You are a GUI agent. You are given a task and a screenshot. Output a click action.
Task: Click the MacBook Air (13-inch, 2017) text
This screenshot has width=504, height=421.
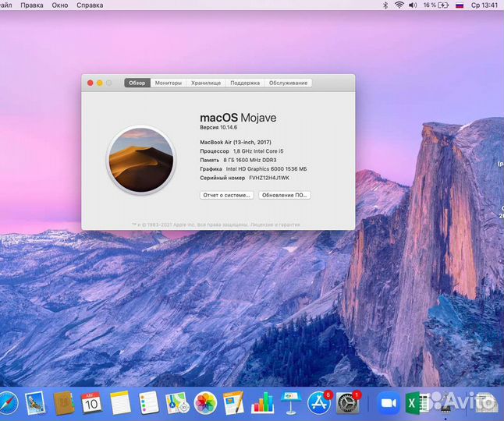coord(236,142)
